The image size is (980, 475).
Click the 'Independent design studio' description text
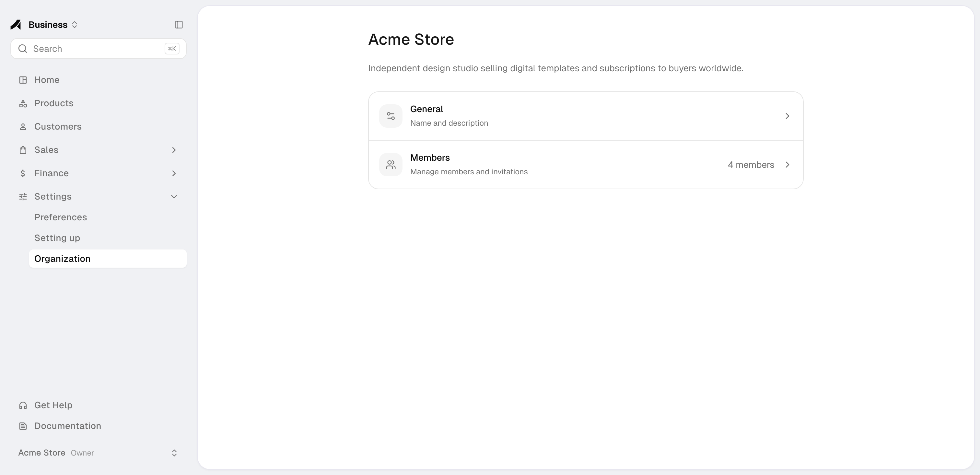(555, 68)
